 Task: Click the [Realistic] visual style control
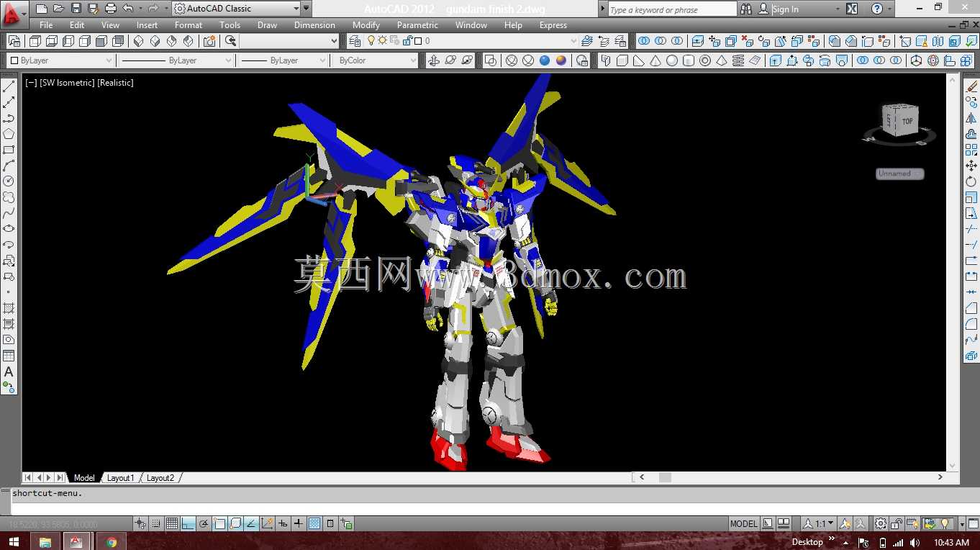pyautogui.click(x=116, y=83)
